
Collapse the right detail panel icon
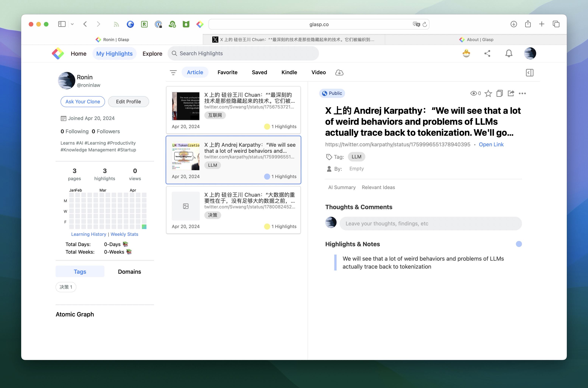click(x=529, y=72)
